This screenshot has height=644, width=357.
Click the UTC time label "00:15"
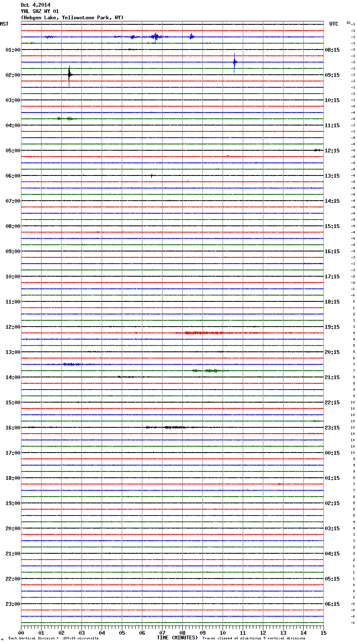click(x=332, y=453)
